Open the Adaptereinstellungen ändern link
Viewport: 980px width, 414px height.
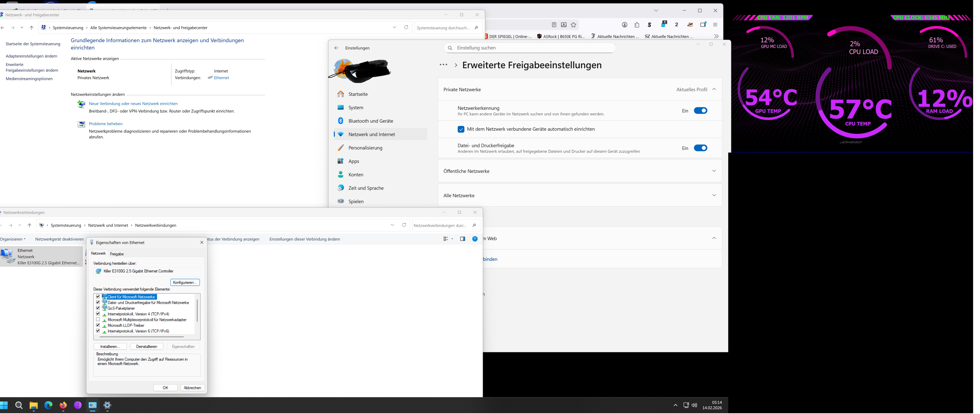point(31,56)
